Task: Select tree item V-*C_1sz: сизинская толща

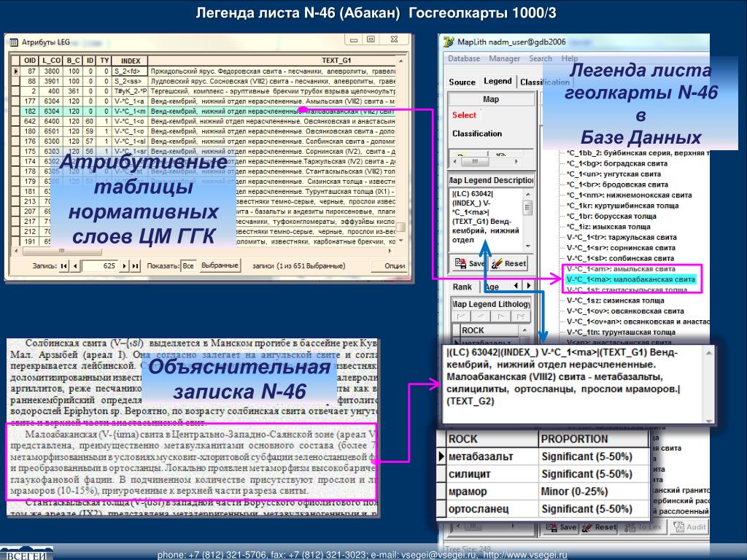Action: pos(615,300)
